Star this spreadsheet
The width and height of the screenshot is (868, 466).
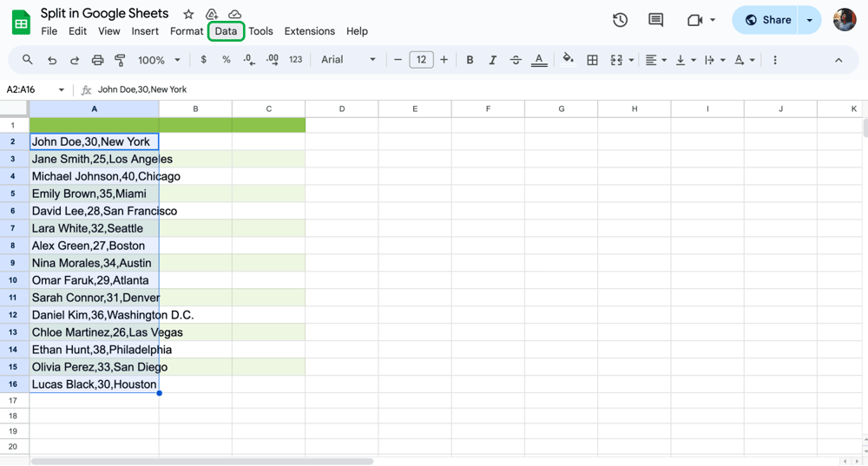pyautogui.click(x=188, y=14)
